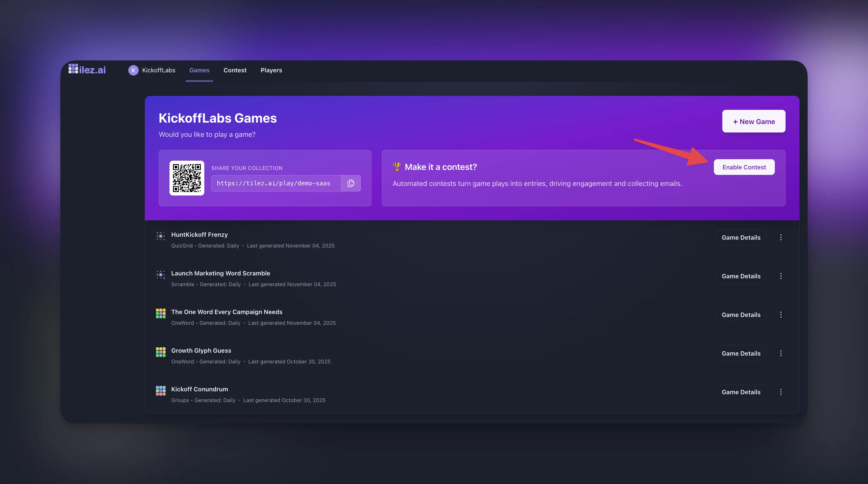Click the tilez.ai logo grid icon
The width and height of the screenshot is (868, 484).
coord(73,69)
